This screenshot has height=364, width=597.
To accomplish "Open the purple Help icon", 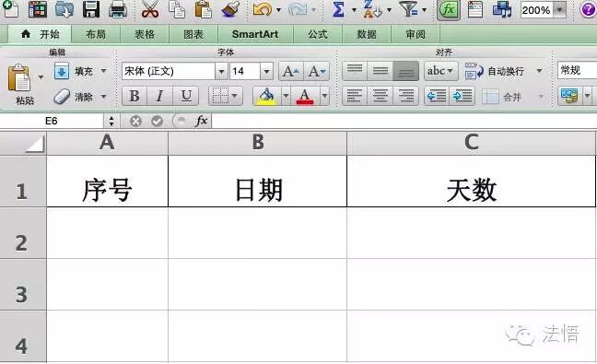I will pyautogui.click(x=588, y=9).
